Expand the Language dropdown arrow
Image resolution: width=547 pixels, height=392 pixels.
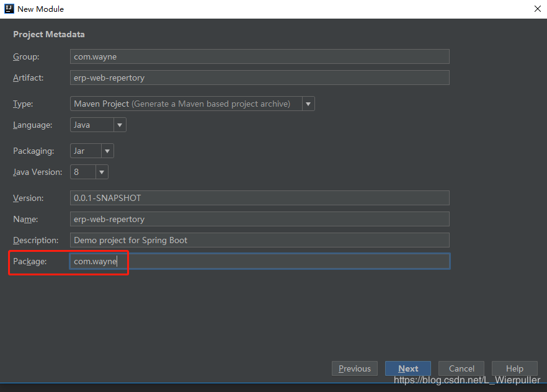click(120, 125)
